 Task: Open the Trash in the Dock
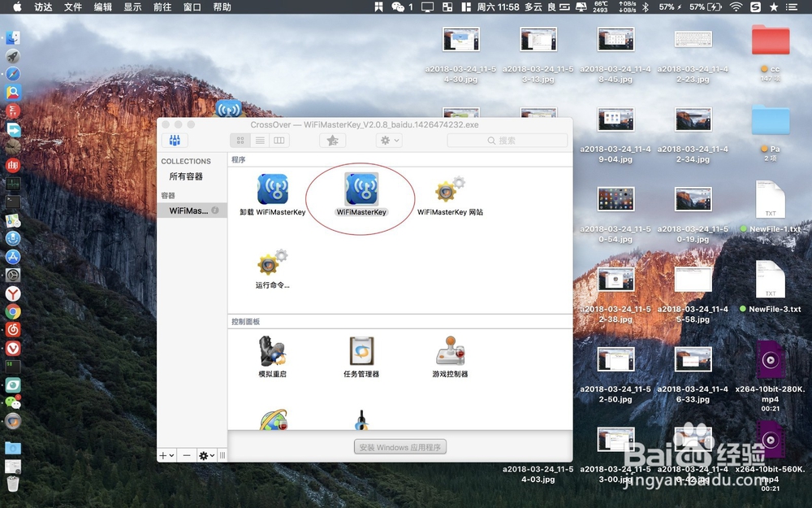pyautogui.click(x=13, y=484)
